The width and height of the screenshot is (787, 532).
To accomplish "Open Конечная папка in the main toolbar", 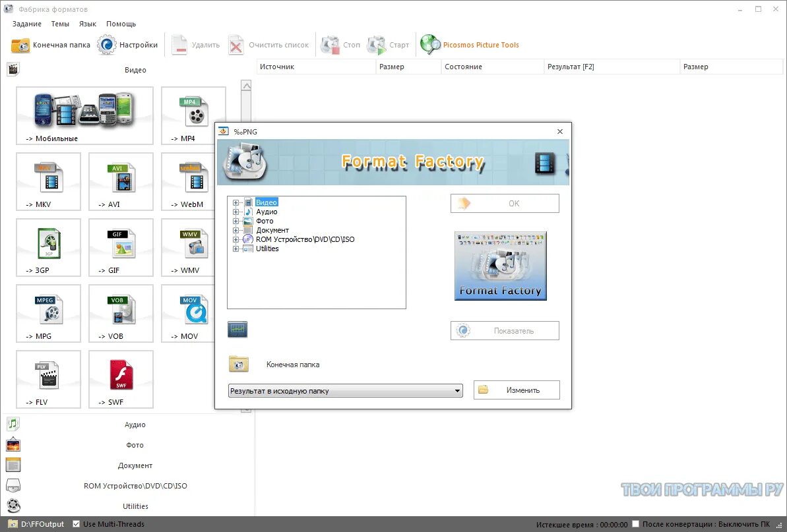I will tap(51, 45).
